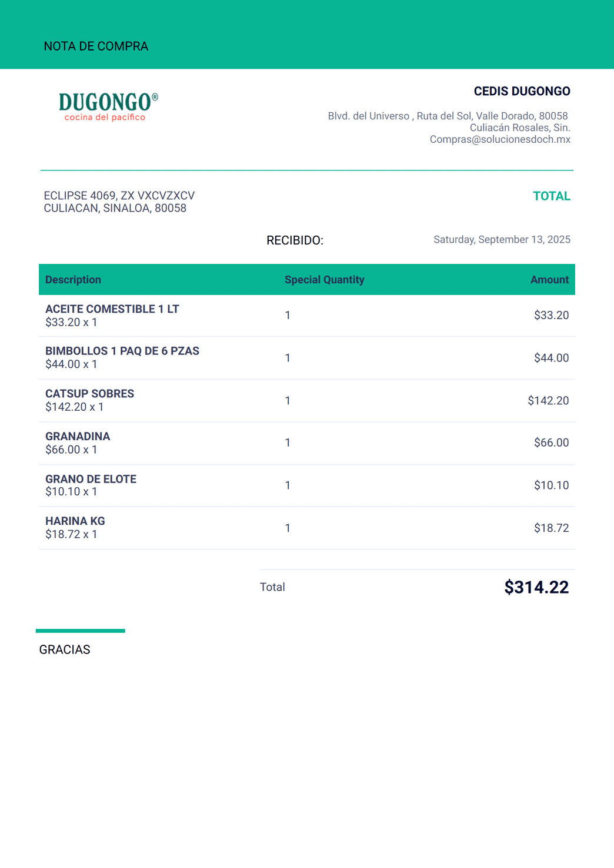Image resolution: width=614 pixels, height=868 pixels.
Task: Click the $142.20 amount value
Action: [548, 401]
